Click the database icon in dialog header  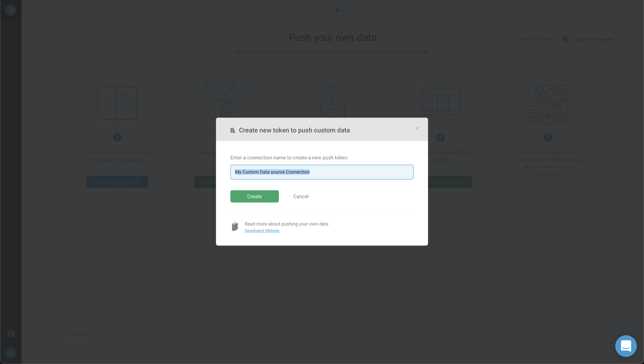233,130
